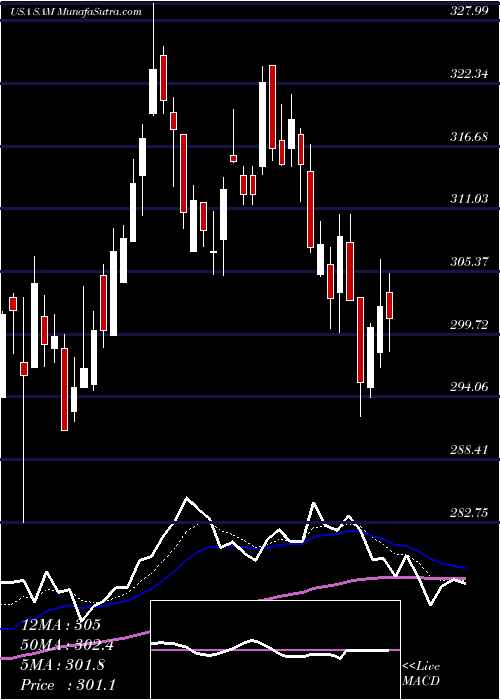Viewport: 500px width, 700px height.
Task: Select the 322.34 price axis label
Action: coord(469,74)
